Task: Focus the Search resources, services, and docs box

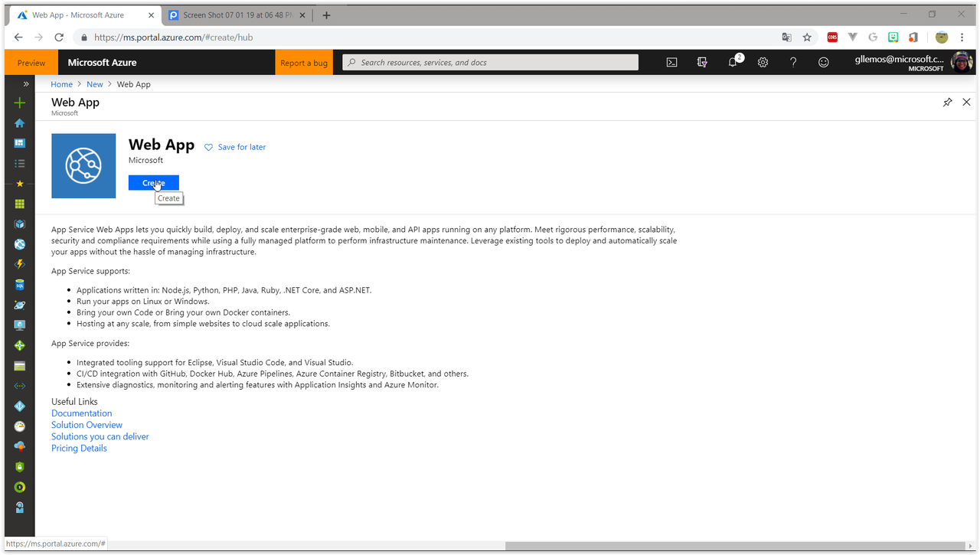Action: (490, 63)
